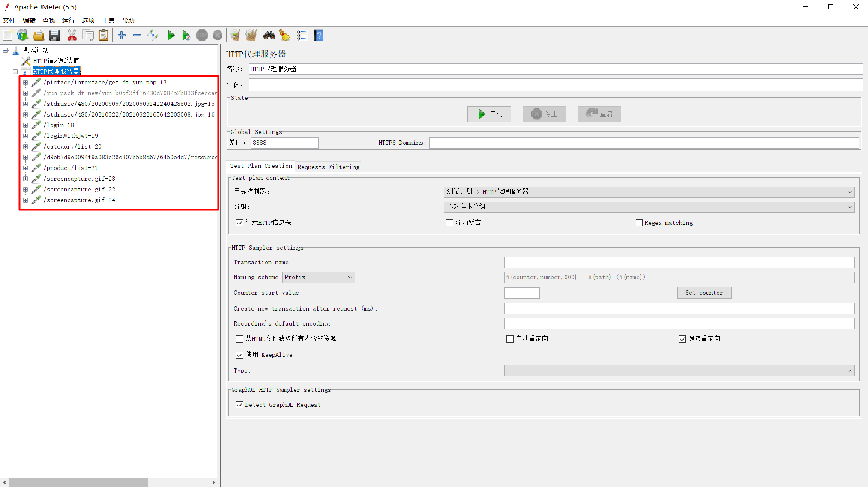The height and width of the screenshot is (487, 868).
Task: Start the test with the green play icon
Action: [x=171, y=36]
